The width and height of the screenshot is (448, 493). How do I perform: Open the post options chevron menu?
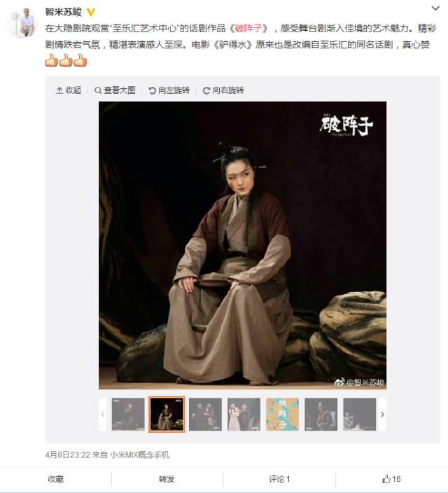point(435,8)
